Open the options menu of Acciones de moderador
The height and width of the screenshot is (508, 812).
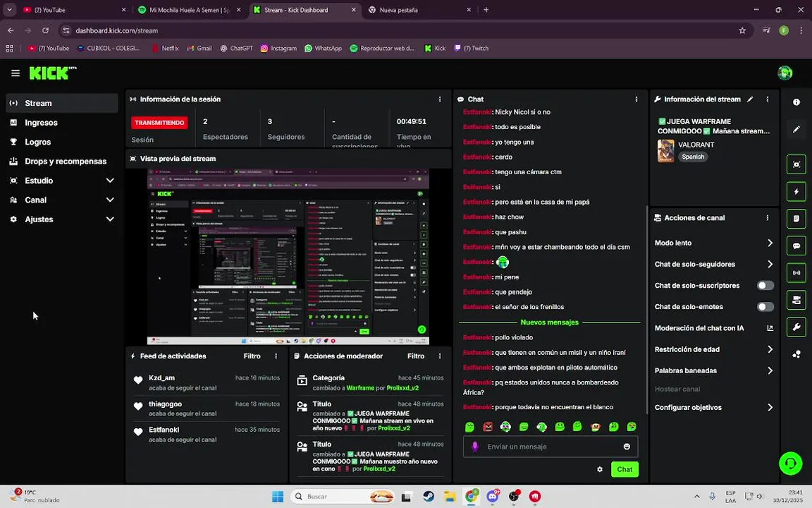[x=440, y=356]
